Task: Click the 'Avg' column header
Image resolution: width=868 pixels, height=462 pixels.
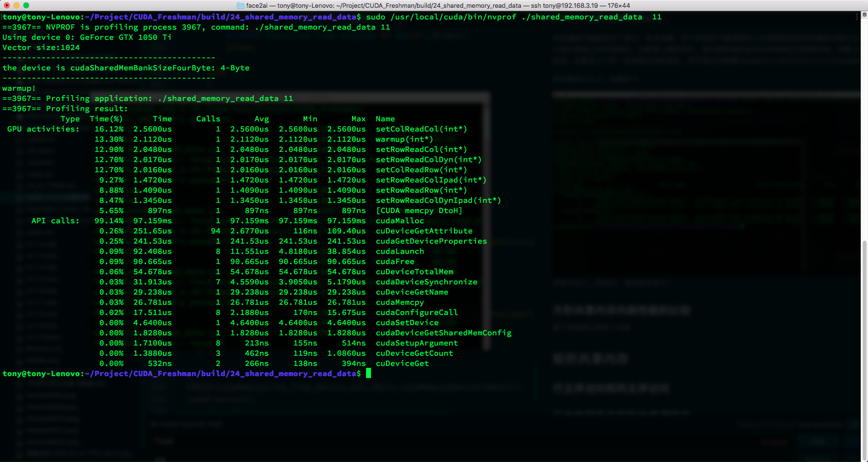Action: (x=261, y=119)
